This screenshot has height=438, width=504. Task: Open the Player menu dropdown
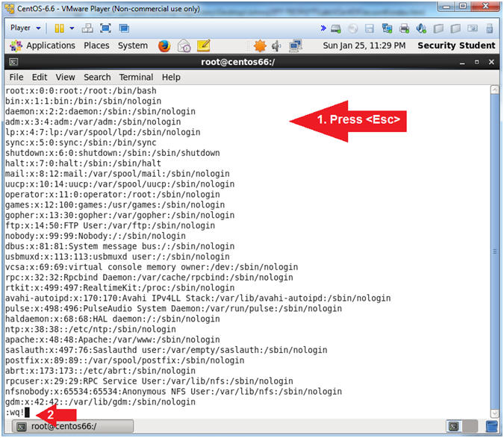(25, 28)
